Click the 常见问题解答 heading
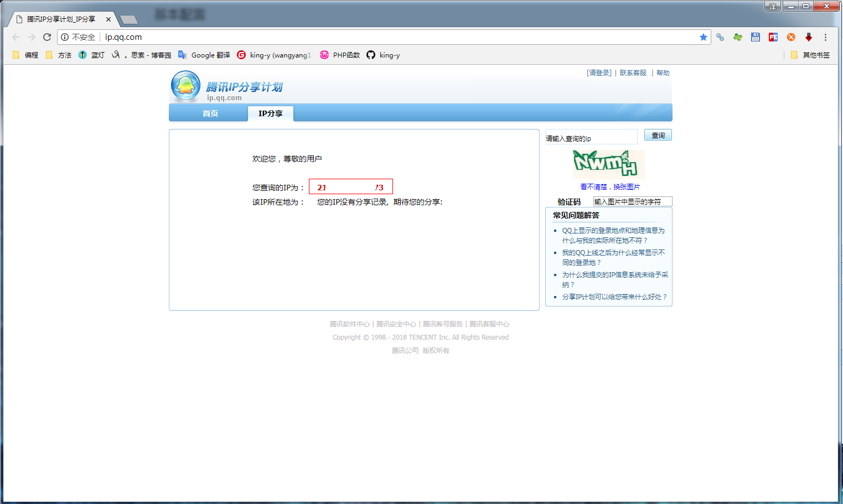 point(576,215)
